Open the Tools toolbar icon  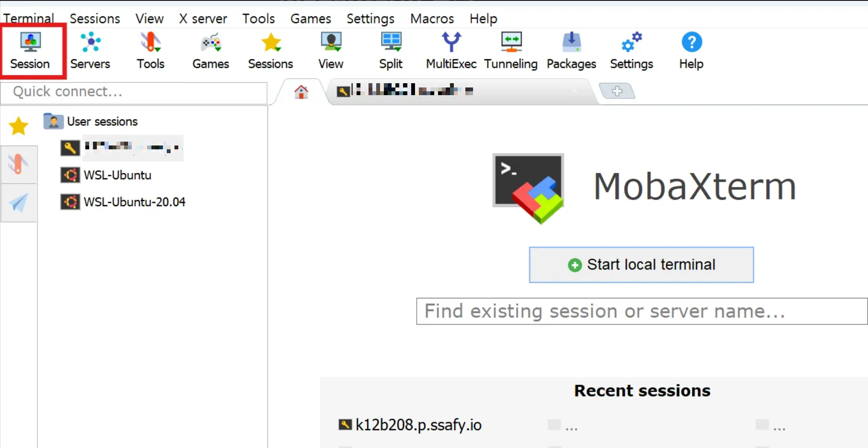tap(150, 51)
